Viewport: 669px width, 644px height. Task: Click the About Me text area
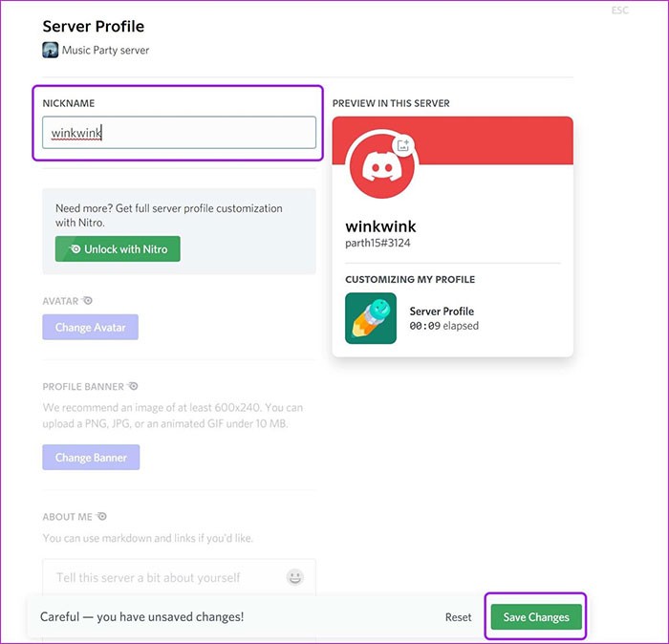[162, 577]
